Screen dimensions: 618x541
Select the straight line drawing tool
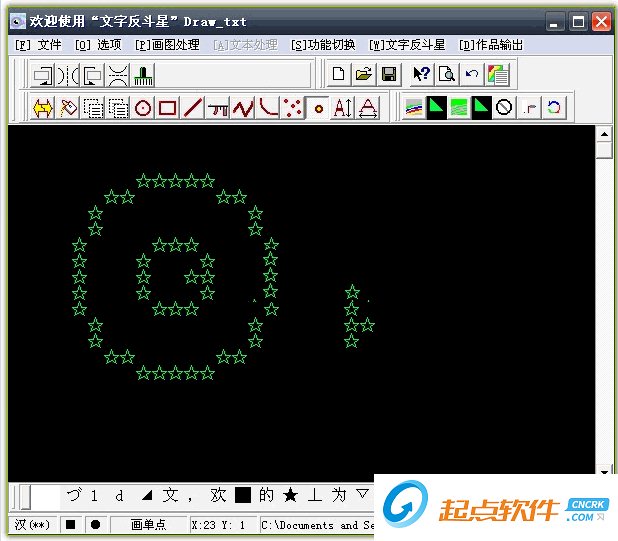(193, 108)
